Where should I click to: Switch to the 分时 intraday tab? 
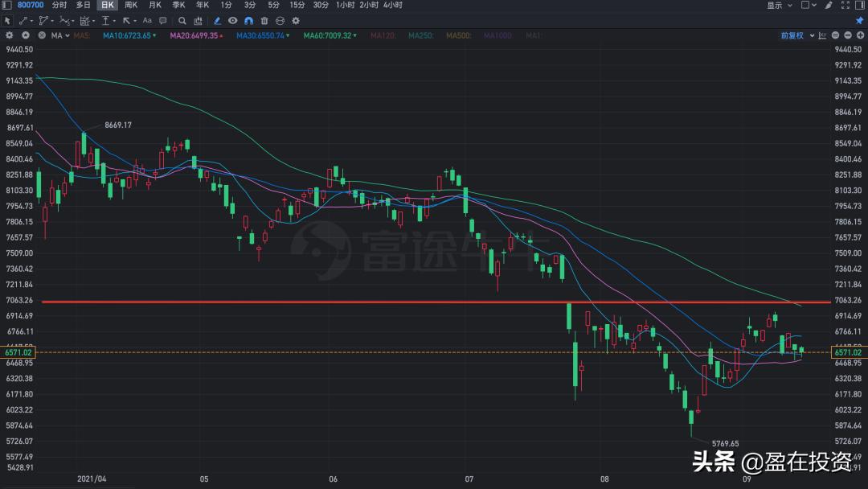58,5
